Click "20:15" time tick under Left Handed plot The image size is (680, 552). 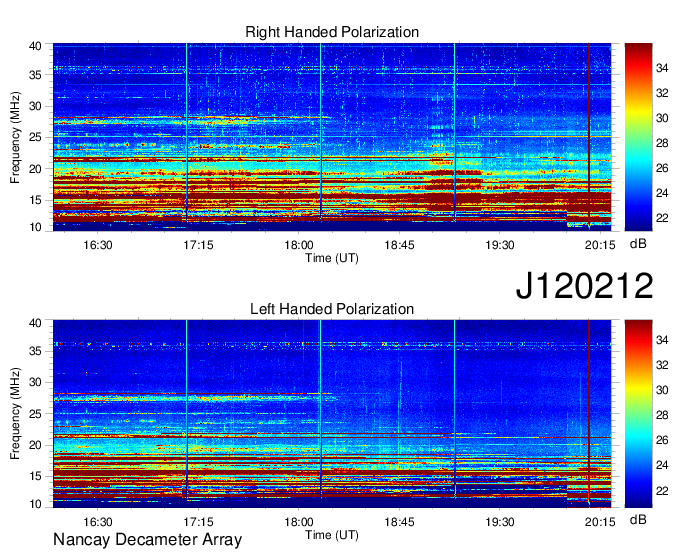pyautogui.click(x=600, y=522)
